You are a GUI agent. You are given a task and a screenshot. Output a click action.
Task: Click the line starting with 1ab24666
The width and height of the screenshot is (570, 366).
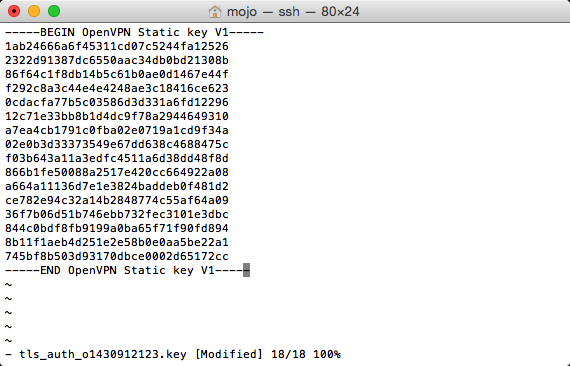(x=117, y=46)
